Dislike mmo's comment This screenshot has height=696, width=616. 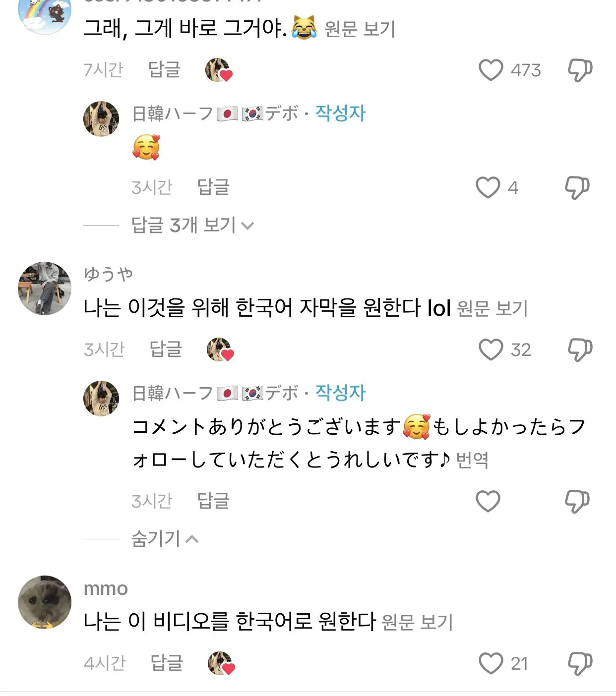[x=579, y=663]
